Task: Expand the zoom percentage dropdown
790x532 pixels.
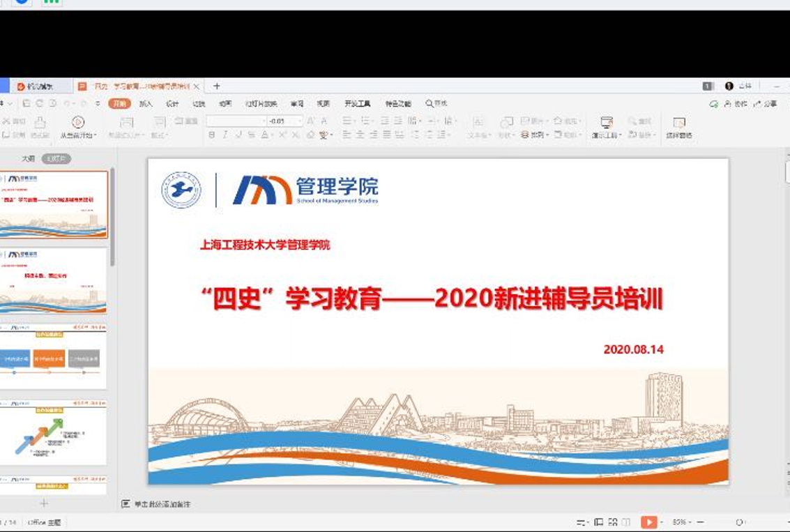Action: (x=690, y=522)
